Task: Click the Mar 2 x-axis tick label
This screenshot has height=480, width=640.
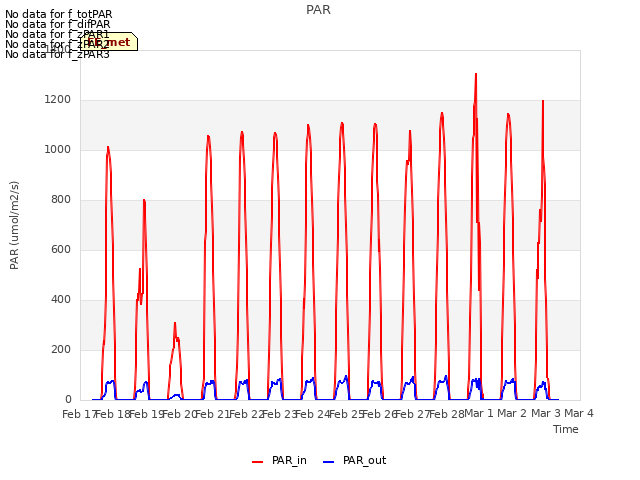Action: (512, 413)
